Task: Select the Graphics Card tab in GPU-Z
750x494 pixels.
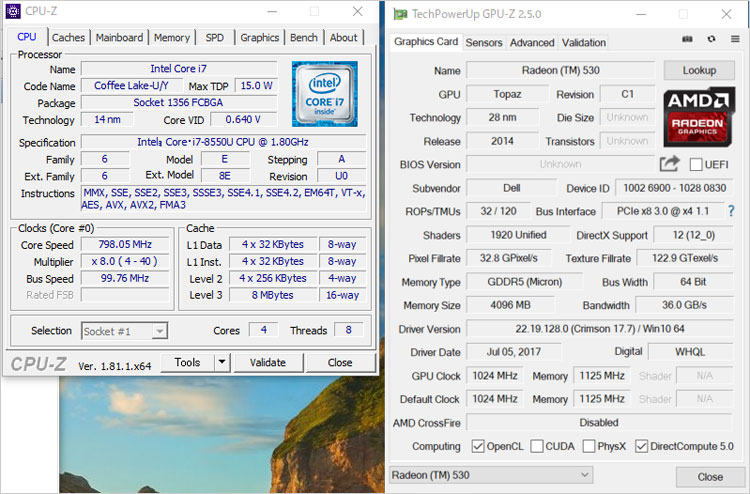Action: coord(426,42)
